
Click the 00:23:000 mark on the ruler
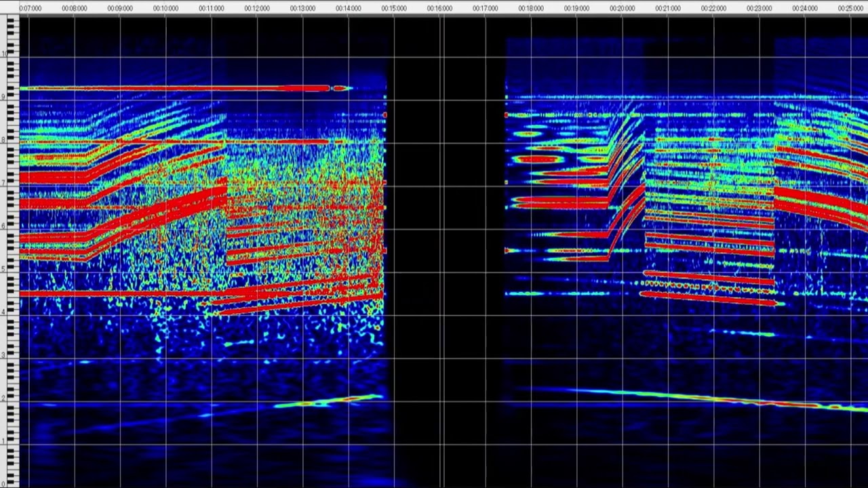click(x=759, y=8)
